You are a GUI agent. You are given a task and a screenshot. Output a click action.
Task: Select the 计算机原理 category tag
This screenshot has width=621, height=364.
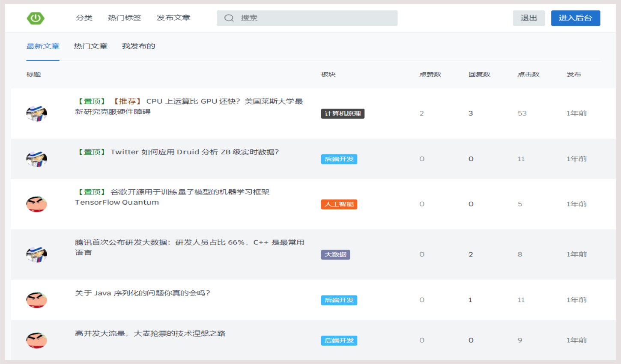tap(343, 113)
